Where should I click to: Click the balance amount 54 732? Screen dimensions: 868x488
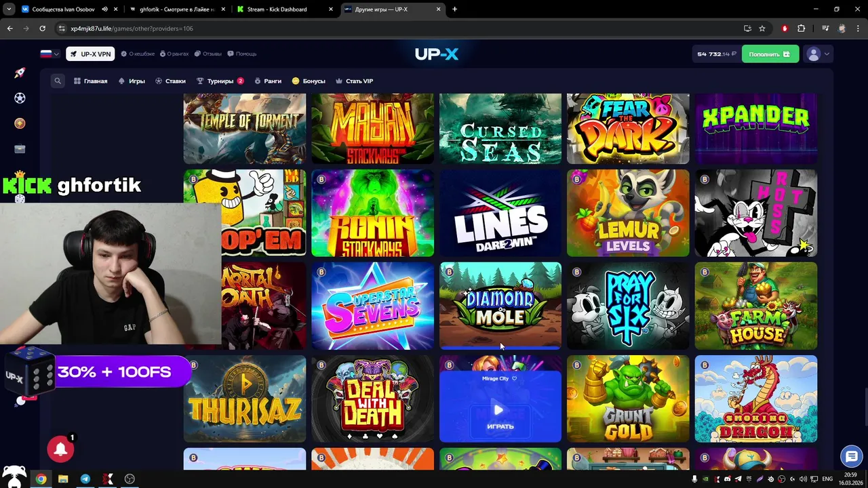[x=716, y=54]
